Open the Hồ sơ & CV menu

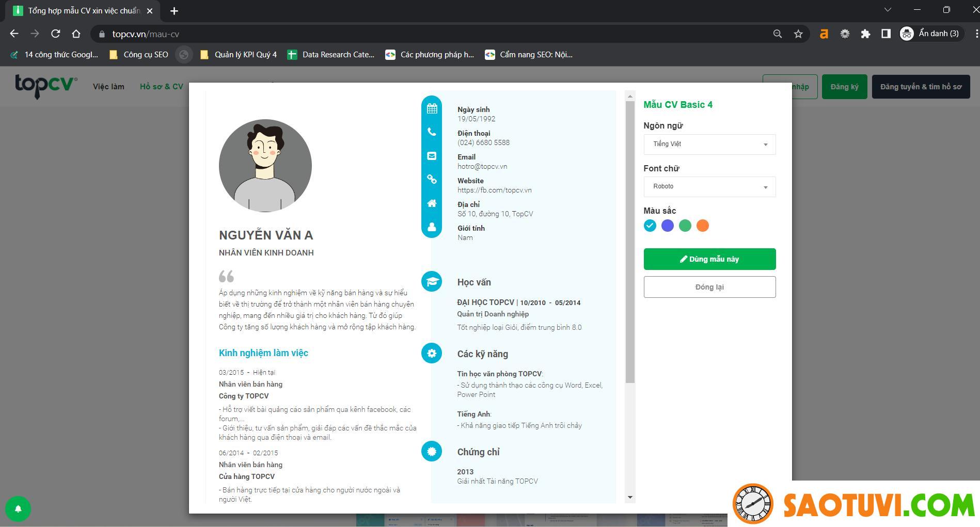coord(162,87)
